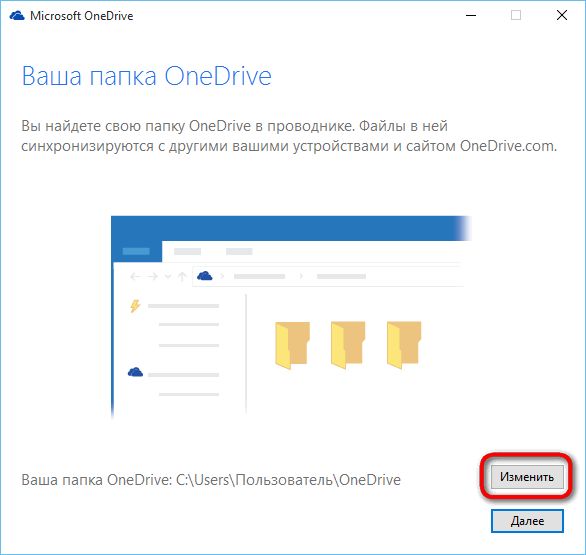
Task: Select the path text 'Ваша папка OneDrive: C:\Users\Пользователь\OneDrive'
Action: click(x=211, y=480)
